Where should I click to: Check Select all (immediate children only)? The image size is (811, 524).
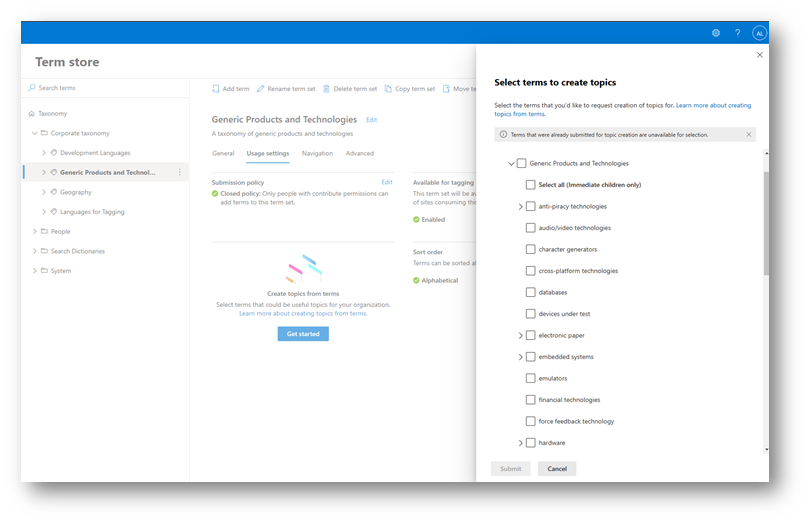click(531, 185)
